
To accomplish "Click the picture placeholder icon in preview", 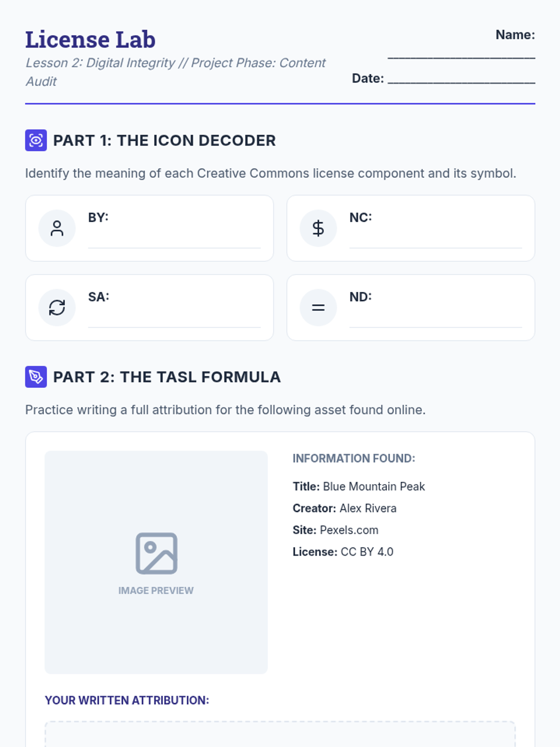I will (x=156, y=553).
